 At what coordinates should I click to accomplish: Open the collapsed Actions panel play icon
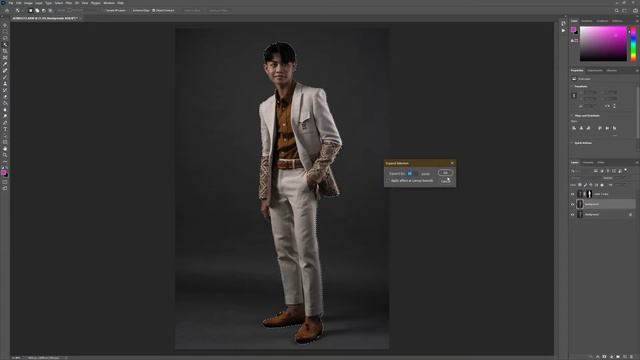click(x=564, y=31)
